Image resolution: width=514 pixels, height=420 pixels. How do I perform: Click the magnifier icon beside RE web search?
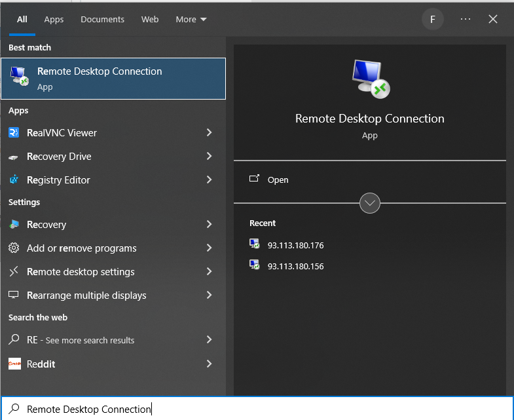click(14, 339)
